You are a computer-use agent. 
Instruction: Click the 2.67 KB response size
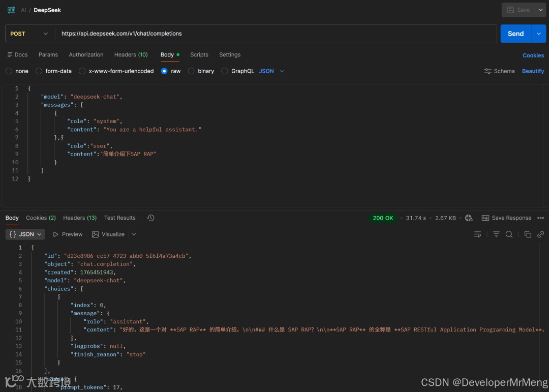(445, 218)
